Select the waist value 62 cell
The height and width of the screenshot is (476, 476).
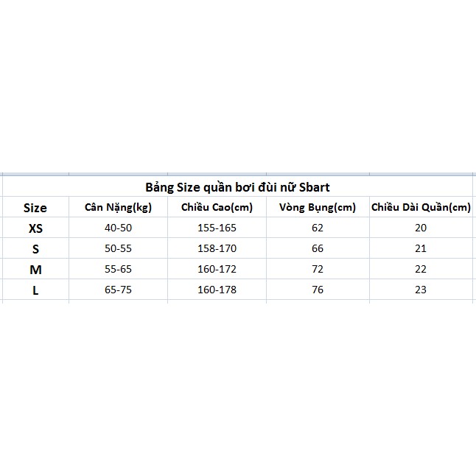318,228
